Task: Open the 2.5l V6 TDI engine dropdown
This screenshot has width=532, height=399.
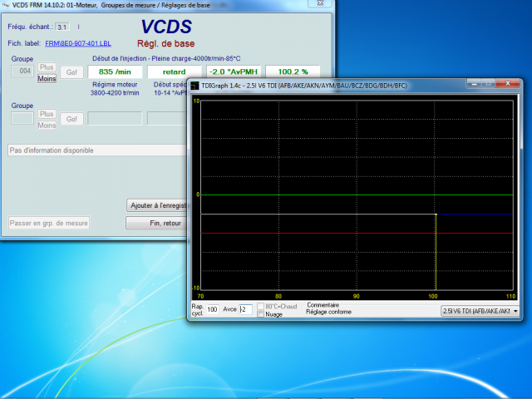Action: (x=480, y=311)
